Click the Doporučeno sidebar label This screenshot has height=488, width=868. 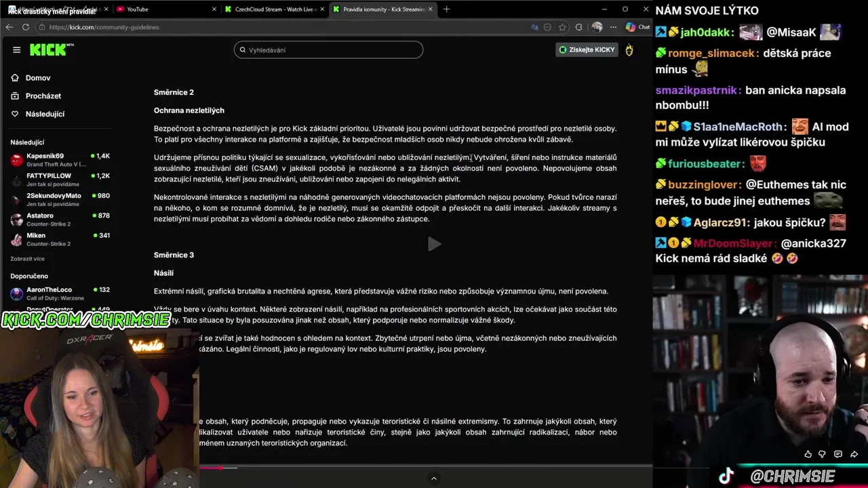coord(29,277)
